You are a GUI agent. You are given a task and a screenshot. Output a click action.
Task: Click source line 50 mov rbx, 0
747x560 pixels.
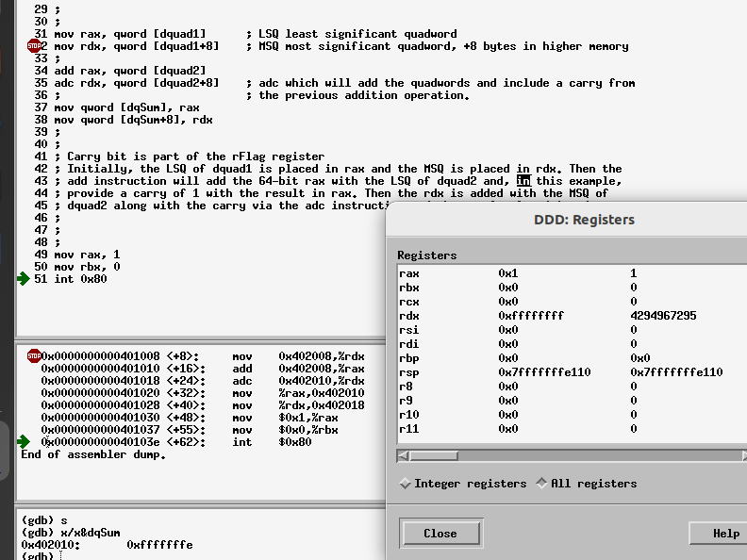pos(87,267)
